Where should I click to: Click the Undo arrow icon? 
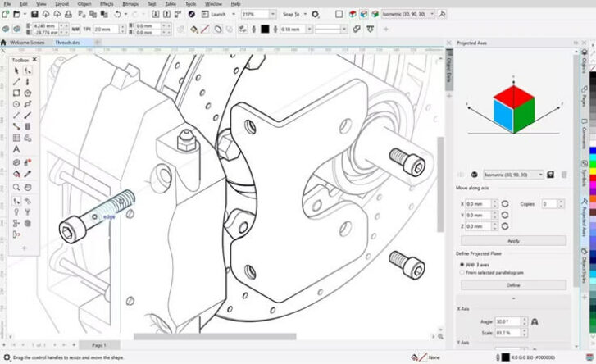(117, 14)
